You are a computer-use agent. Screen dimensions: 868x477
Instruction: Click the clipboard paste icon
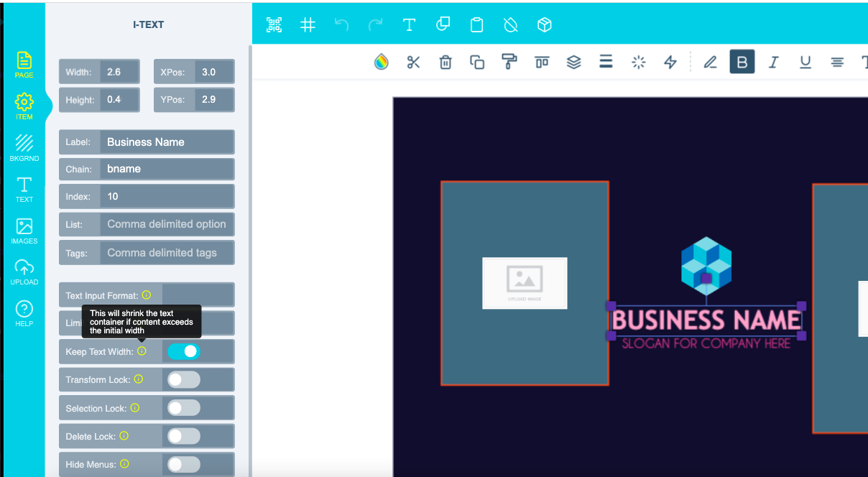click(476, 25)
